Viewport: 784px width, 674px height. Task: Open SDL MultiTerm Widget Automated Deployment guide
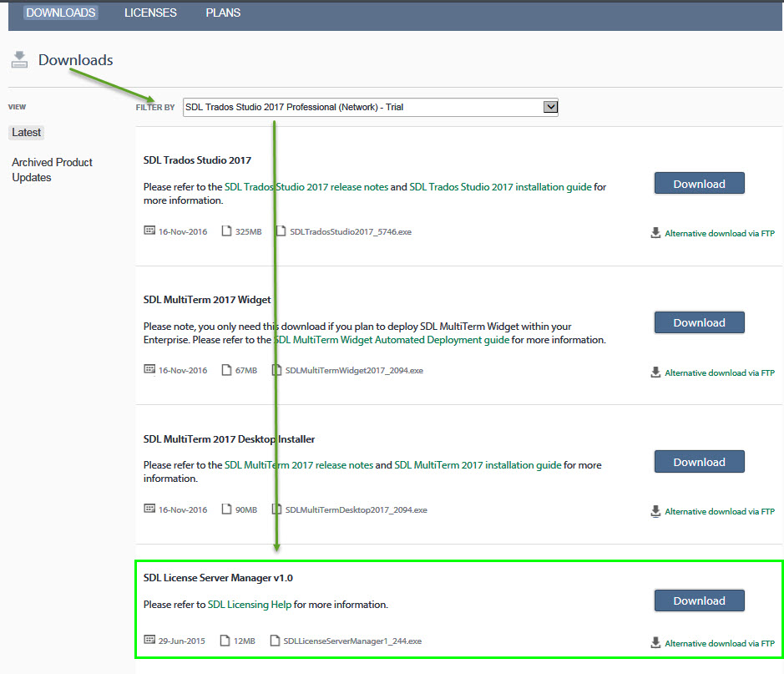click(x=392, y=340)
